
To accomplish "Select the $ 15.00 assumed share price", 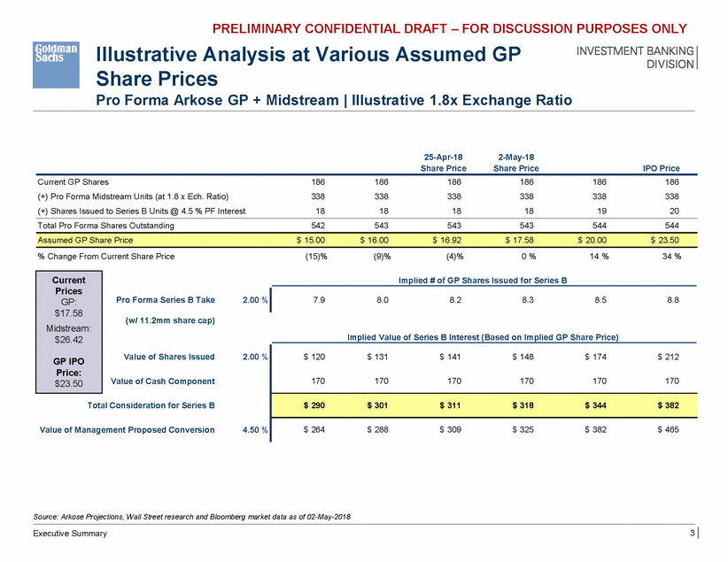I will (311, 240).
